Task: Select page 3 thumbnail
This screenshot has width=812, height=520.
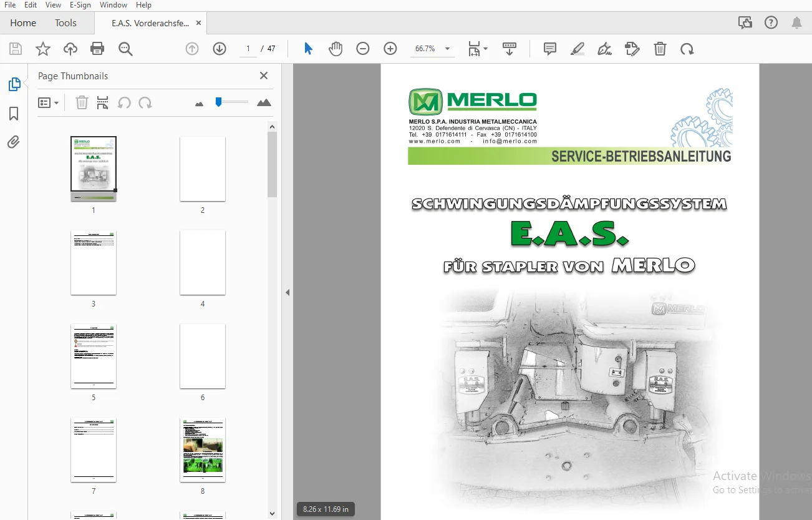Action: (x=94, y=262)
